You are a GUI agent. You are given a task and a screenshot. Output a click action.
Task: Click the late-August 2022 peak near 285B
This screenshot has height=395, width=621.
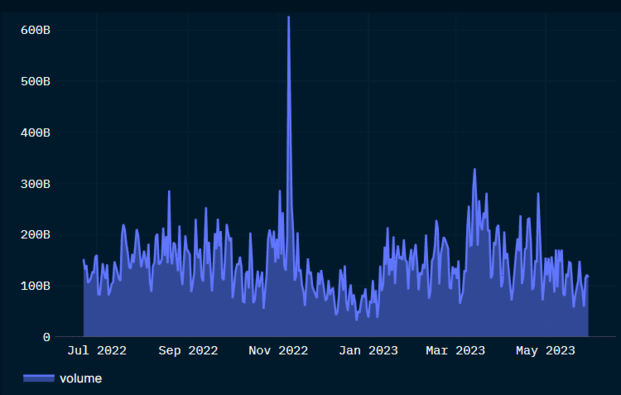(x=169, y=191)
